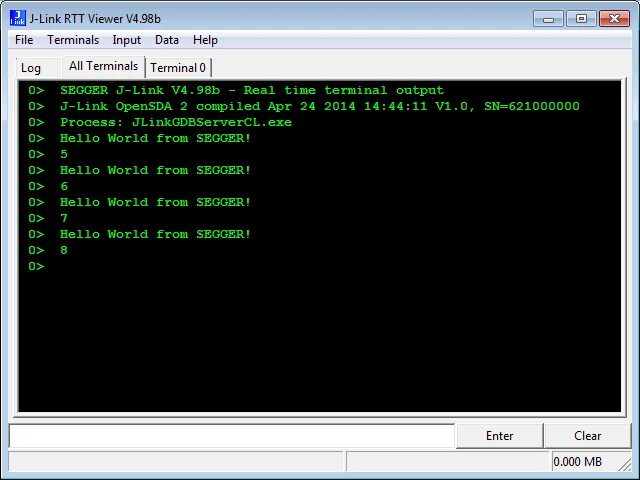Image resolution: width=640 pixels, height=480 pixels.
Task: Click the 'J-Link OpenSDA 2 compiled Apr 24 2014' line
Action: (320, 106)
